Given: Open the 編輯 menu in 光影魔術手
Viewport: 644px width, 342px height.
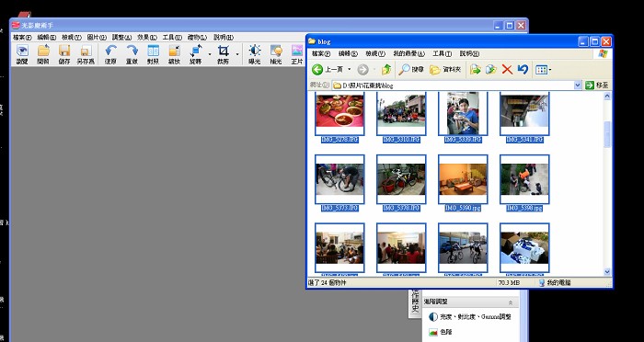Looking at the screenshot, I should [x=46, y=38].
